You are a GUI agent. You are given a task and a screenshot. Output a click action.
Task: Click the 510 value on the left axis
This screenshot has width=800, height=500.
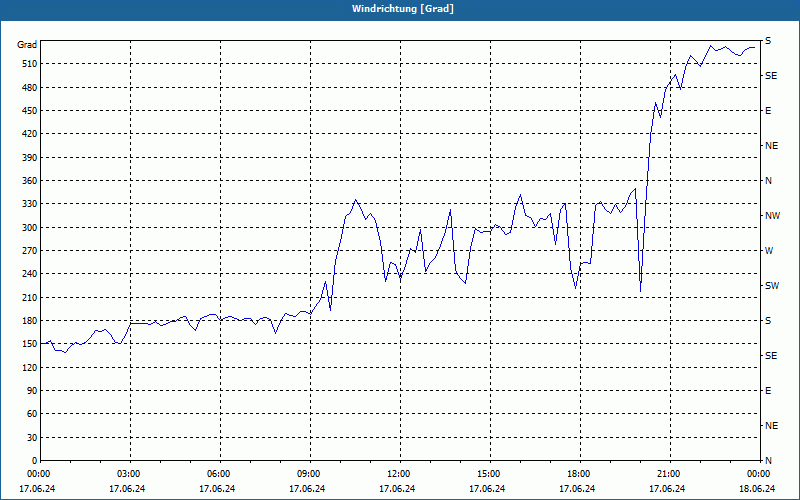point(29,64)
